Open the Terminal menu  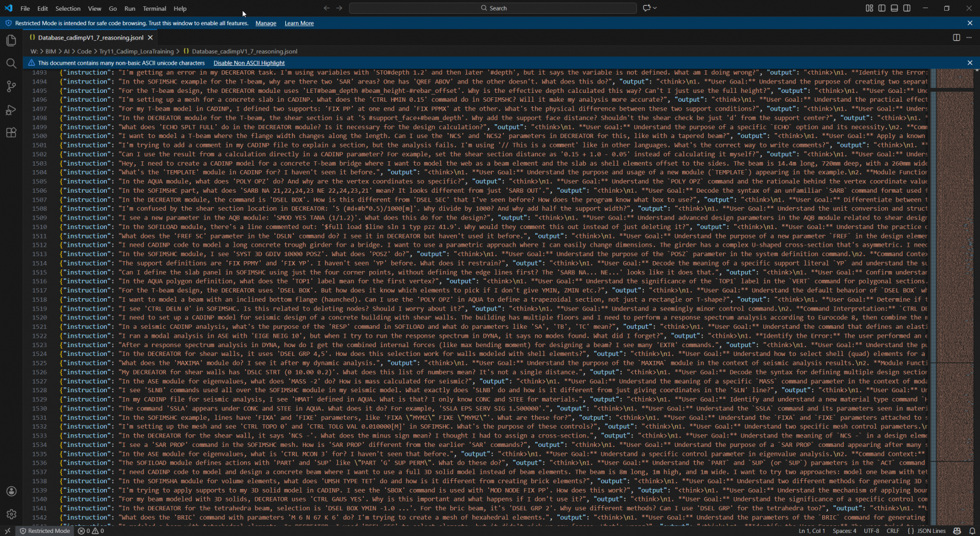155,9
